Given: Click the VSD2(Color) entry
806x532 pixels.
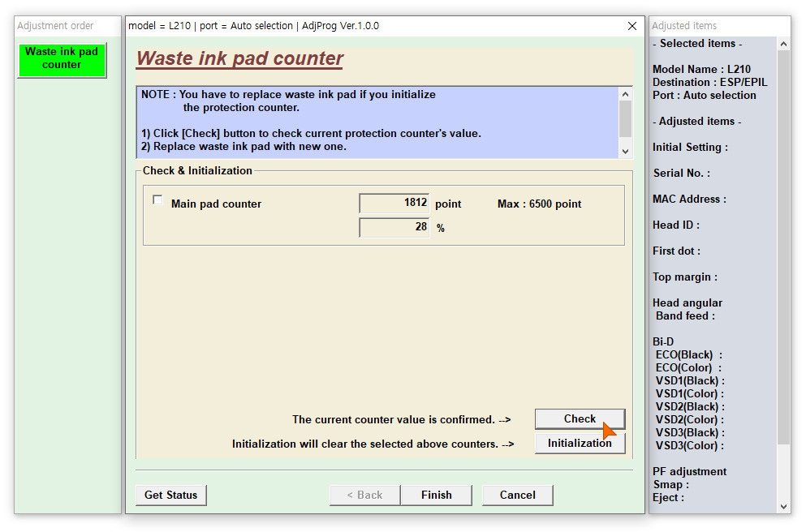Looking at the screenshot, I should coord(689,419).
